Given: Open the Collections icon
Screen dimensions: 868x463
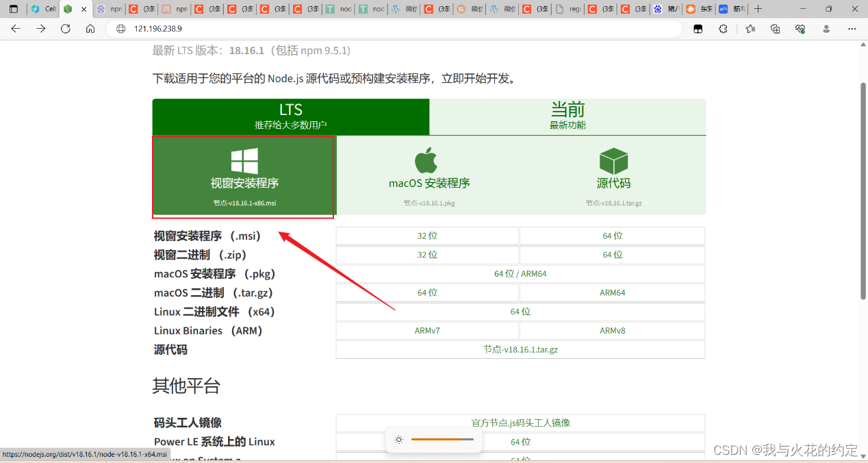Looking at the screenshot, I should (x=775, y=29).
